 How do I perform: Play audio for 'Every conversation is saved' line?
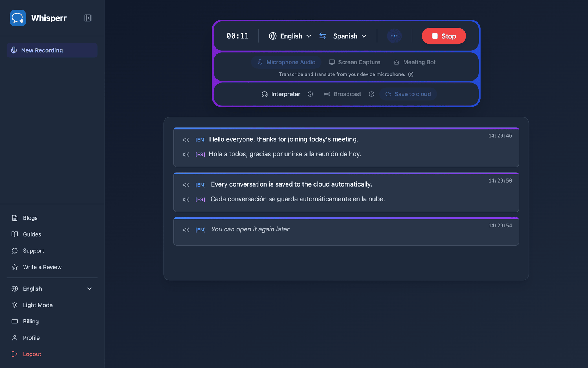click(186, 185)
